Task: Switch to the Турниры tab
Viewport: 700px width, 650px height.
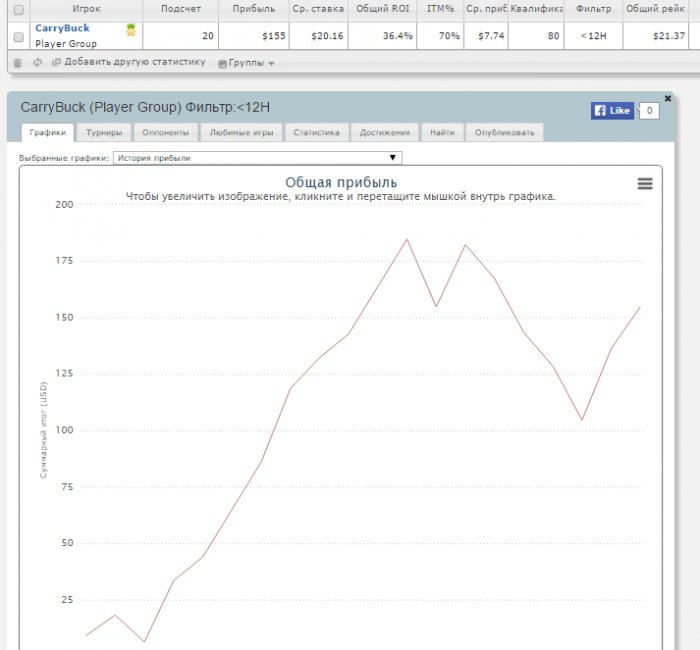Action: (104, 132)
